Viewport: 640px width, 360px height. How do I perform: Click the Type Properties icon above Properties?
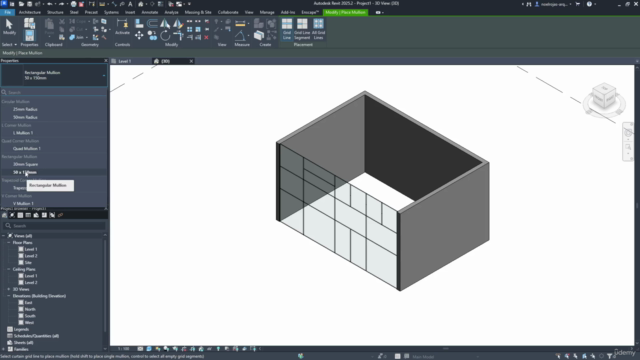tap(29, 23)
